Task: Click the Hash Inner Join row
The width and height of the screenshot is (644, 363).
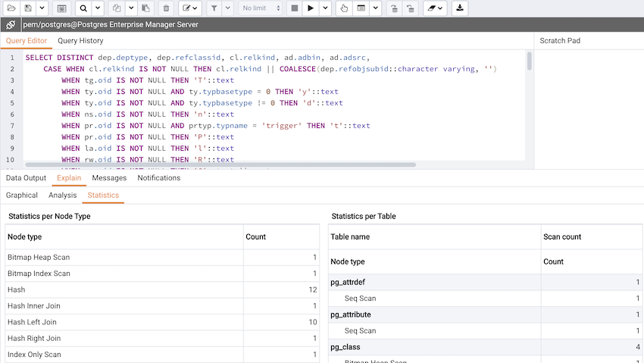Action: point(162,306)
